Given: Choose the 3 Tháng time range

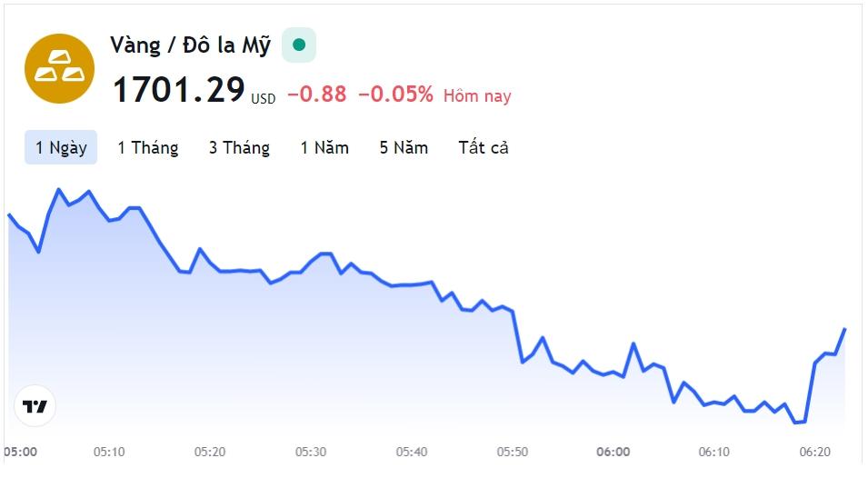Looking at the screenshot, I should [239, 148].
